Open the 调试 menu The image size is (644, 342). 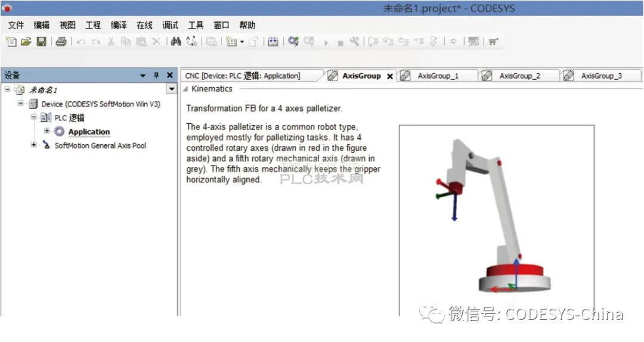170,25
